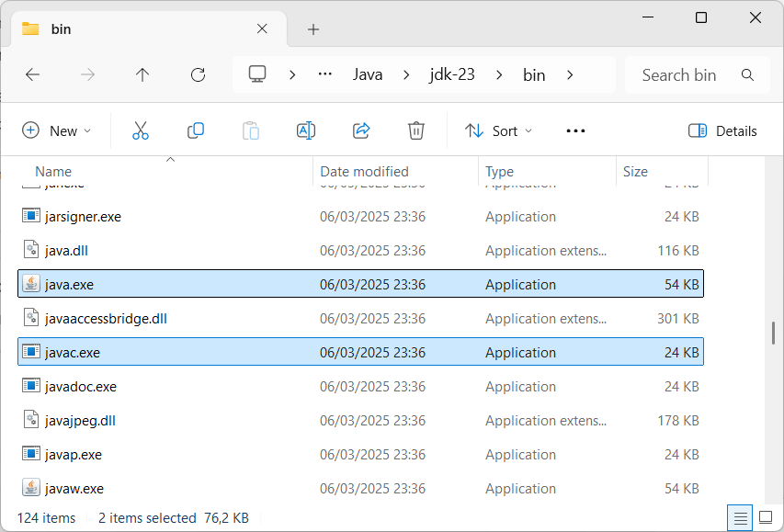
Task: Expand chevron after Java in breadcrumb
Action: point(406,75)
